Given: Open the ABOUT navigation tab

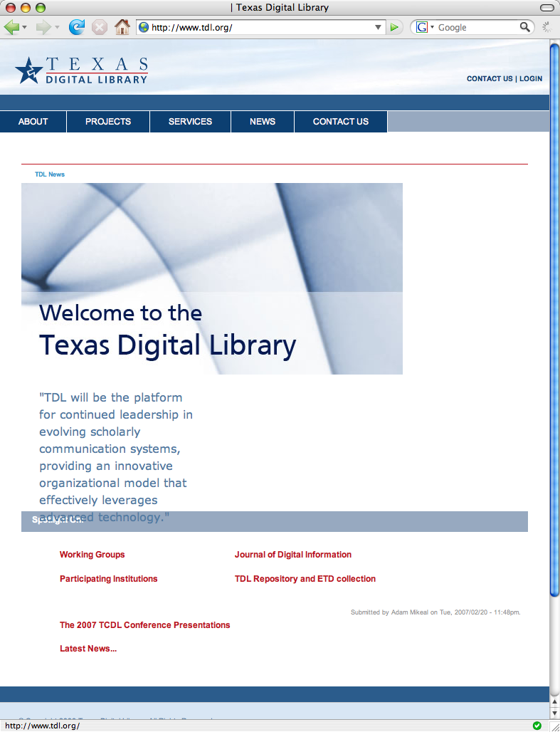Looking at the screenshot, I should click(x=33, y=121).
